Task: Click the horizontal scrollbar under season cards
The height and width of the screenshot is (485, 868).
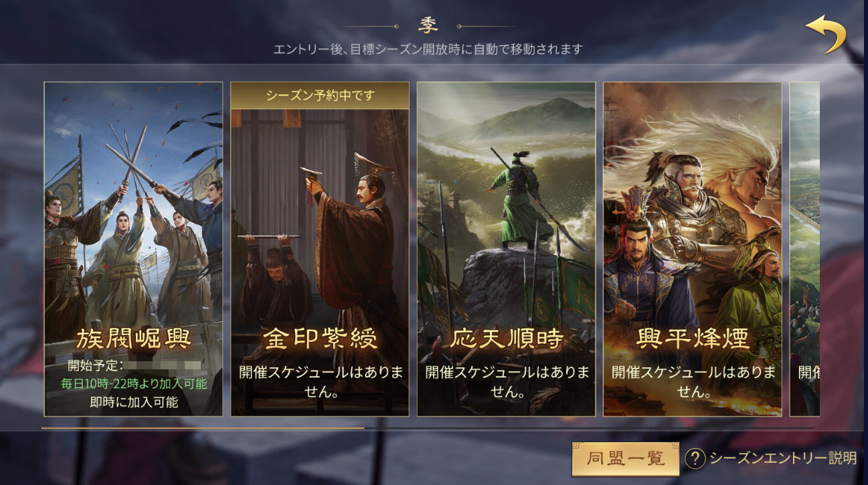Action: (x=427, y=427)
